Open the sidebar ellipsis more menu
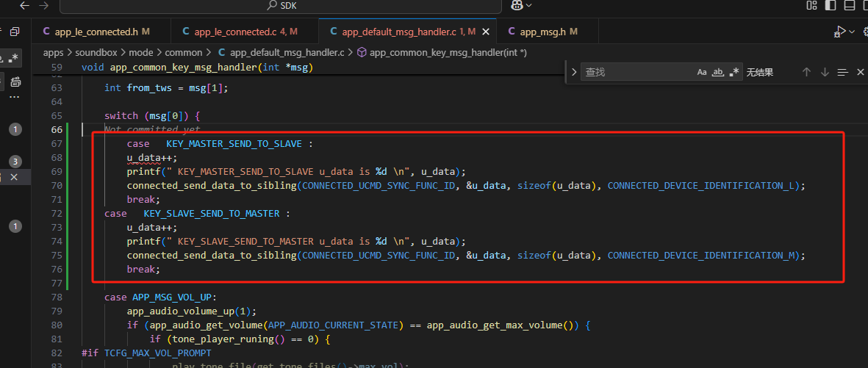The width and height of the screenshot is (868, 368). 15,97
